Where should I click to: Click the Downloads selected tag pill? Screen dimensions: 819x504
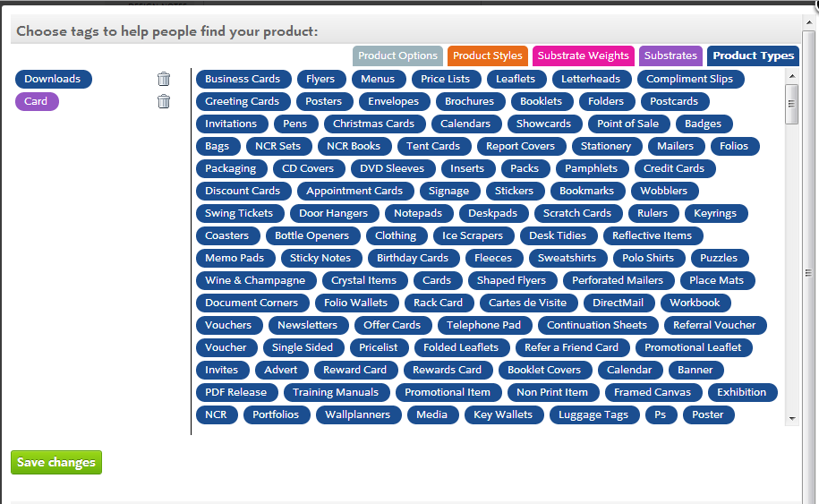coord(54,79)
